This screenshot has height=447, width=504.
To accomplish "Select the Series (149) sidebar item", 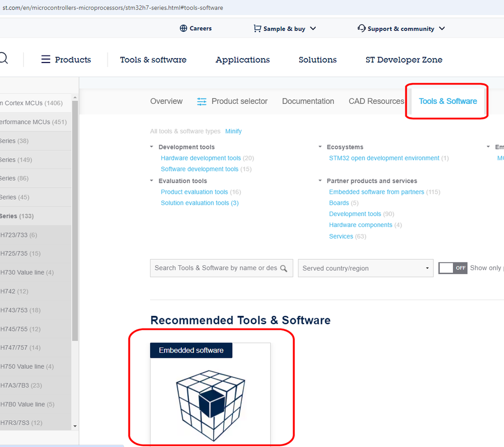I will tap(36, 159).
